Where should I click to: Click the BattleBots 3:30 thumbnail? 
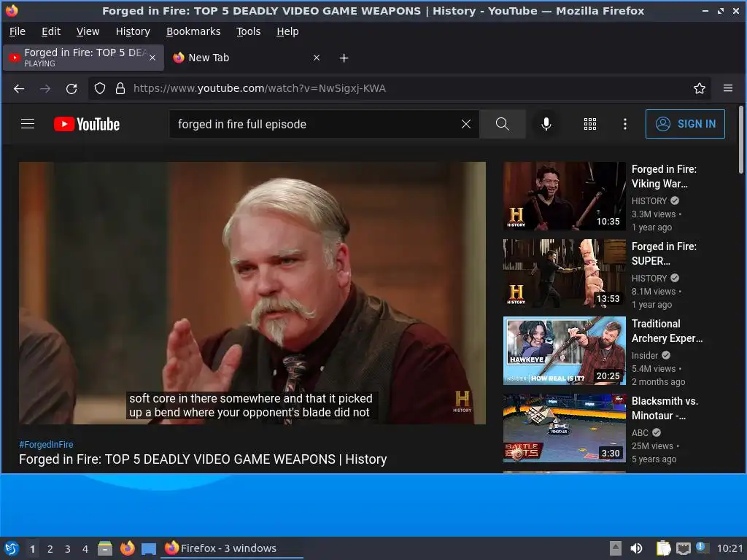pyautogui.click(x=565, y=427)
